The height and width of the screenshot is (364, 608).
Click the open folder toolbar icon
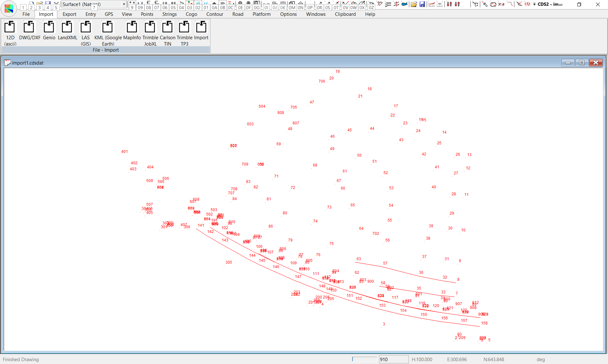coord(414,4)
